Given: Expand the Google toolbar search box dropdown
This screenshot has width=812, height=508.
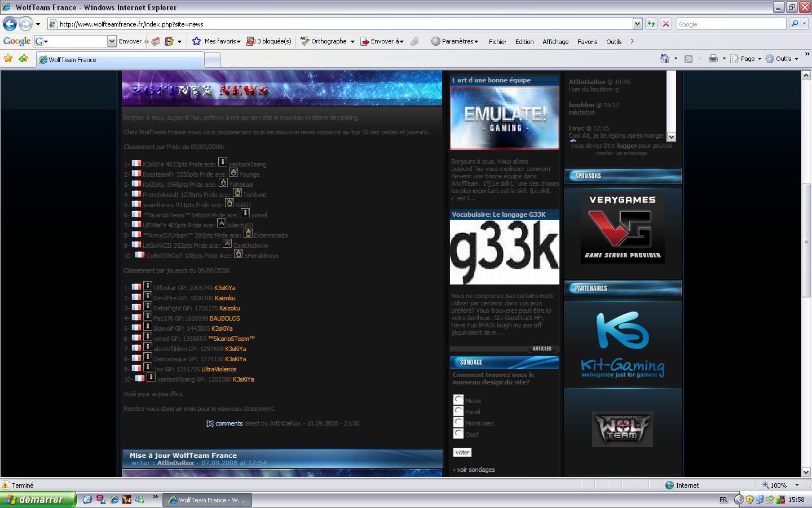Looking at the screenshot, I should pos(112,41).
